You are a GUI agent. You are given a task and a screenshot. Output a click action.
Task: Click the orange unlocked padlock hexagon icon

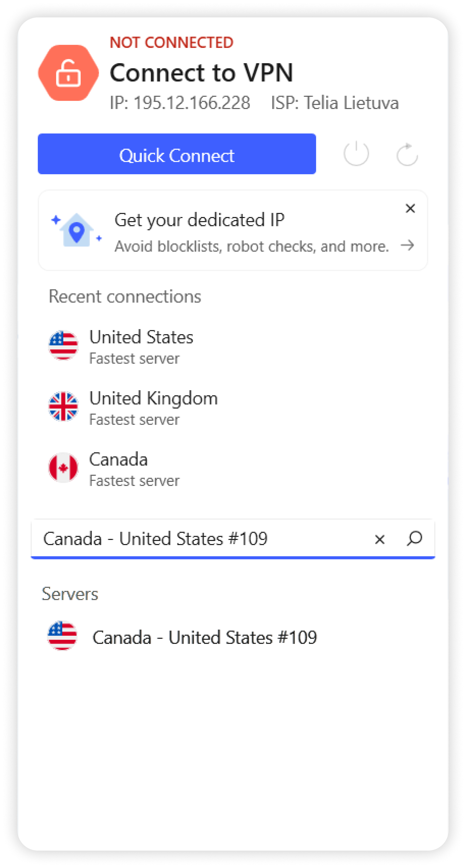coord(68,73)
